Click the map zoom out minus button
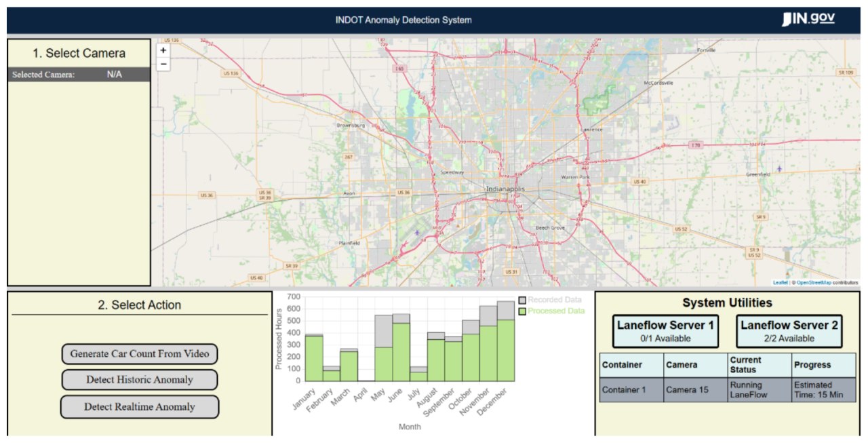This screenshot has height=443, width=868. 163,64
